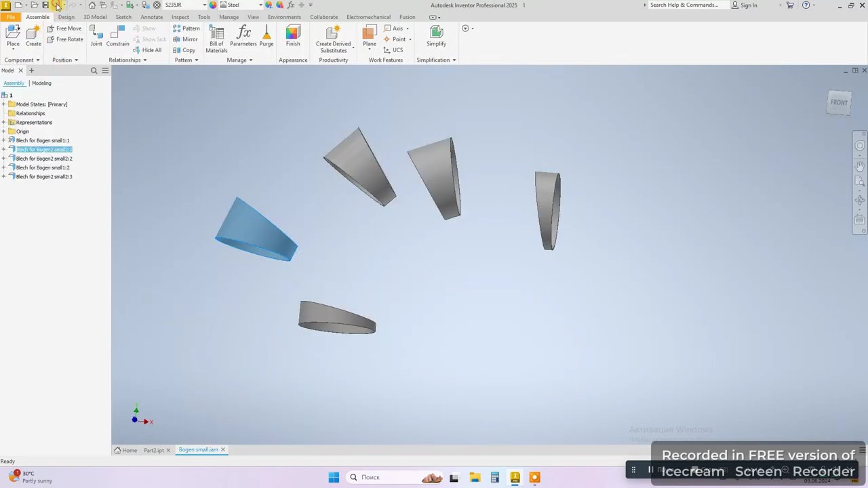868x488 pixels.
Task: Open the Parameters dialog
Action: click(x=243, y=36)
